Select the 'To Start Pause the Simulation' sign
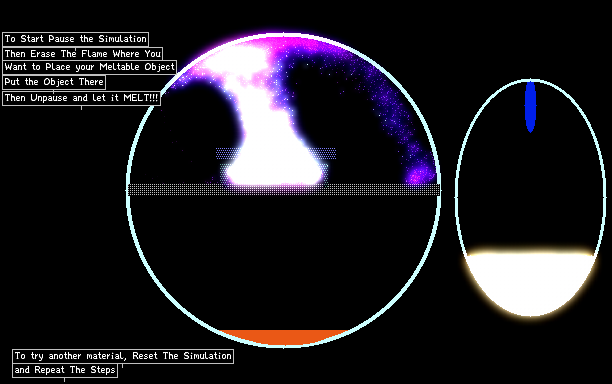Image resolution: width=612 pixels, height=384 pixels. pos(75,39)
